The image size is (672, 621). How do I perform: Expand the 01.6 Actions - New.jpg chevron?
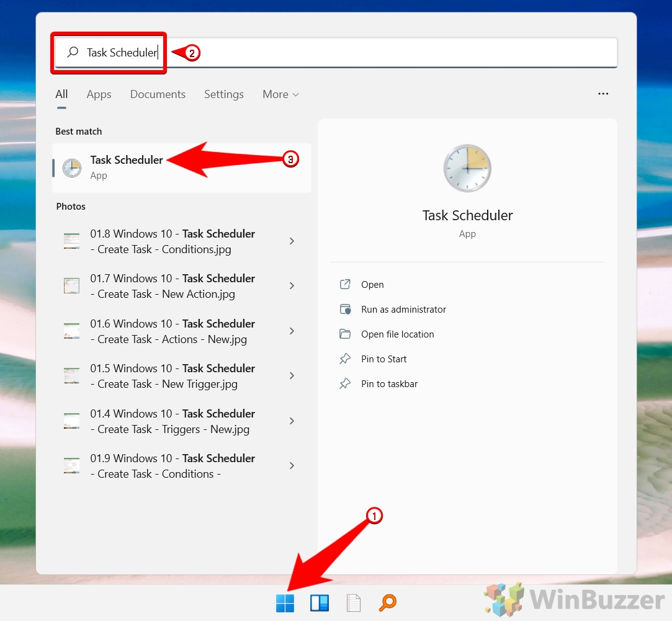[292, 331]
